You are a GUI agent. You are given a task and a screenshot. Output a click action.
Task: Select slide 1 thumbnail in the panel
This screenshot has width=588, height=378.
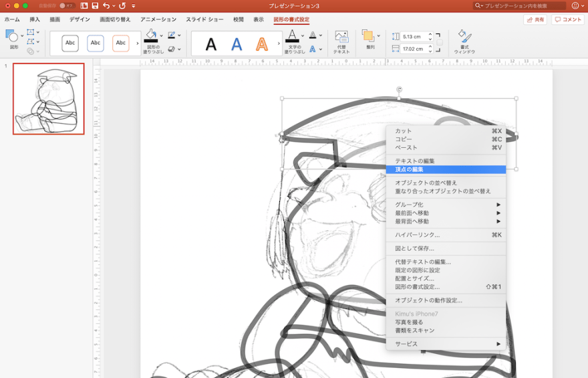[x=49, y=98]
